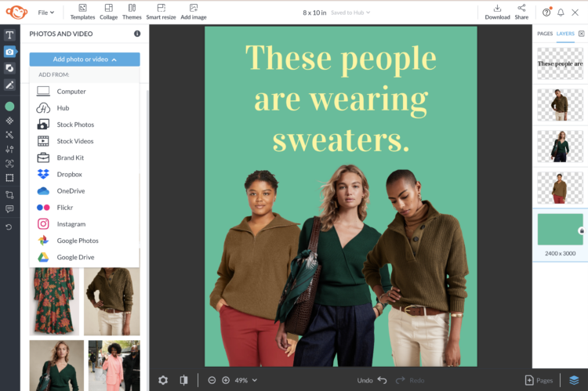Image resolution: width=588 pixels, height=391 pixels.
Task: Select the text layer thumbnail
Action: (561, 63)
